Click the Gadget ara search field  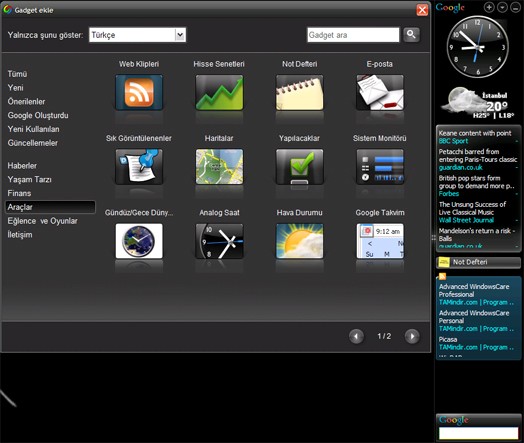[x=353, y=35]
